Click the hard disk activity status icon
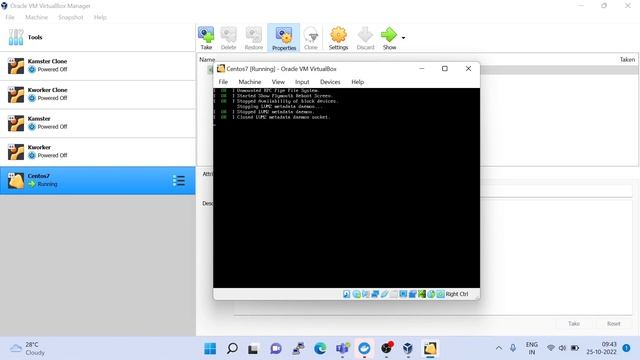Screen dimensions: 640x360 click(x=347, y=294)
